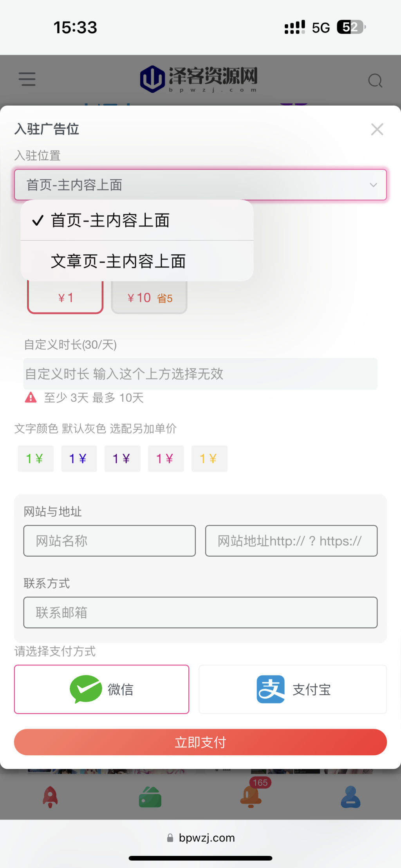Expand the 入驻位置 dropdown
Screen dimensions: 401x868
tap(200, 185)
